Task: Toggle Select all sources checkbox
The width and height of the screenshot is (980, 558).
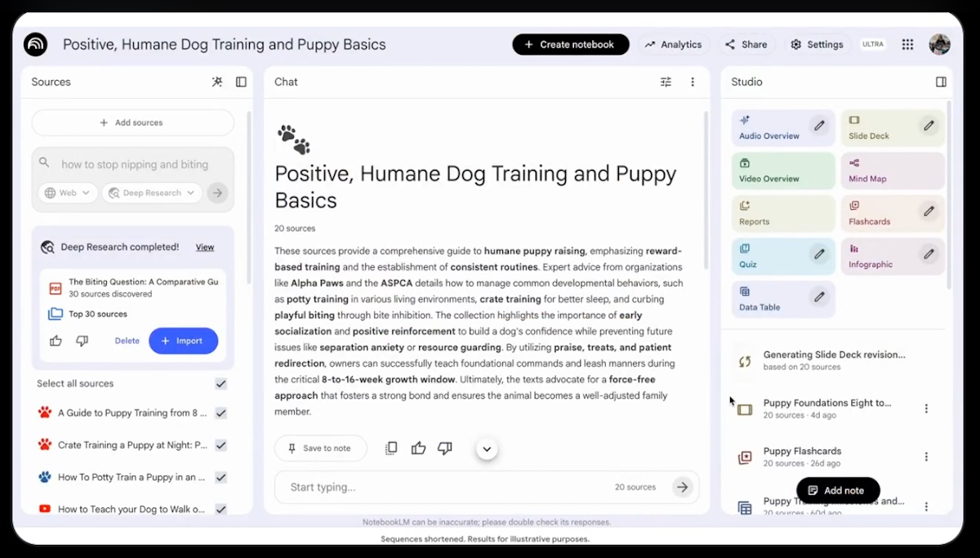Action: click(220, 384)
